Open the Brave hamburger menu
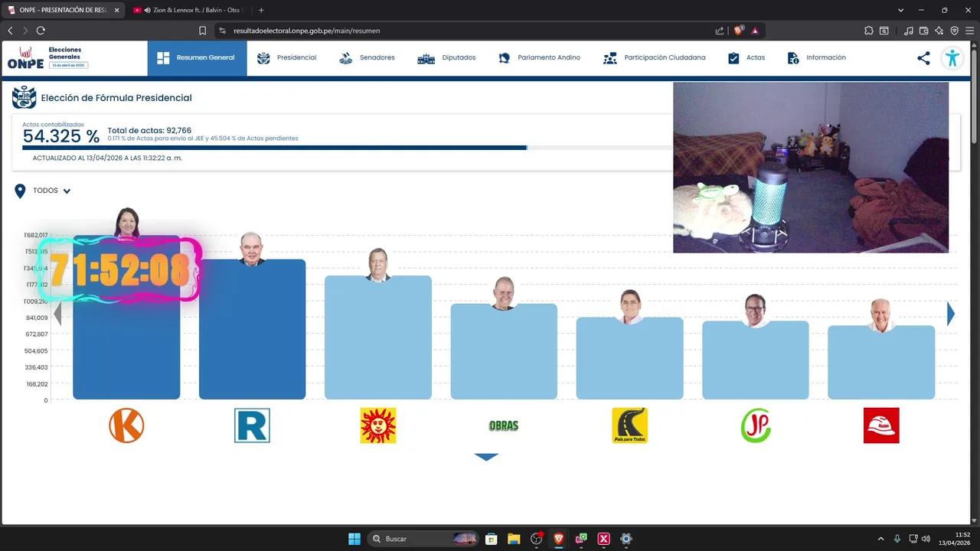This screenshot has width=980, height=551. click(x=970, y=31)
